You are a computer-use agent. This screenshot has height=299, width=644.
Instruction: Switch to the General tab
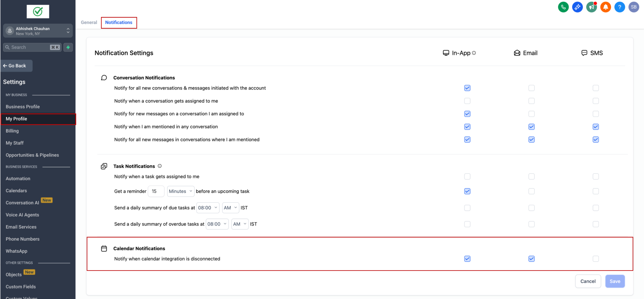pos(89,22)
